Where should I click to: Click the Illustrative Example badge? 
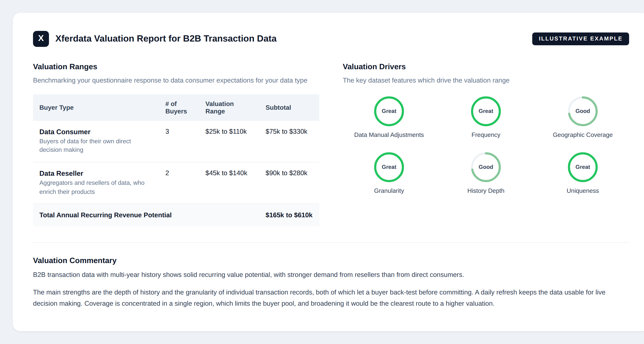point(580,39)
